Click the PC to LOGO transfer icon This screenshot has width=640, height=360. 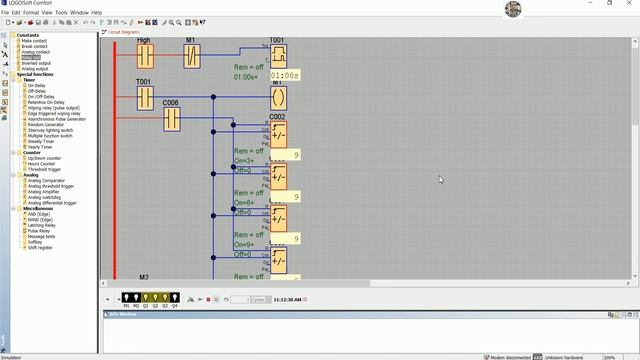point(148,22)
